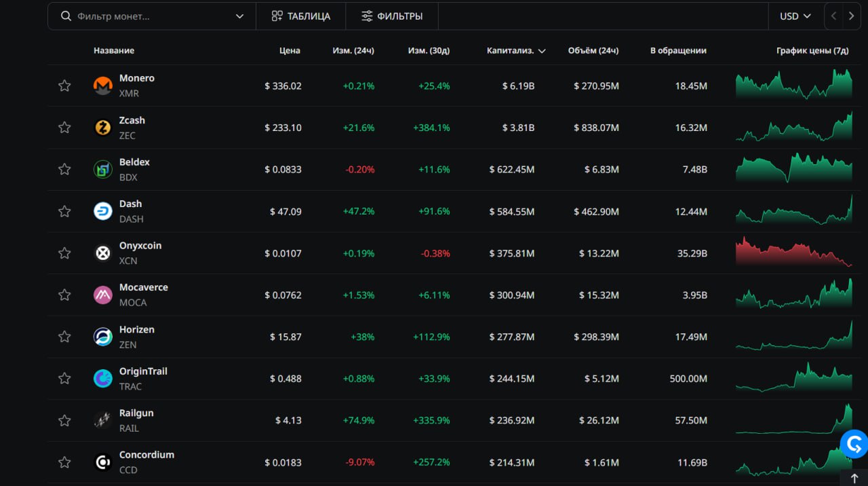Screen dimensions: 868x486
Task: Click the OriginTrail coin logo icon
Action: [102, 379]
